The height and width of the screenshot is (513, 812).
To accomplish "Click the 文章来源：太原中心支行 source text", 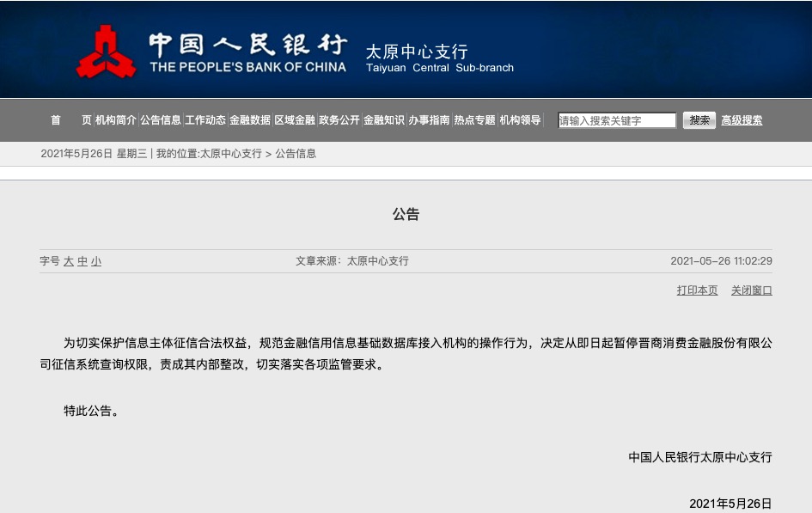I will 352,261.
